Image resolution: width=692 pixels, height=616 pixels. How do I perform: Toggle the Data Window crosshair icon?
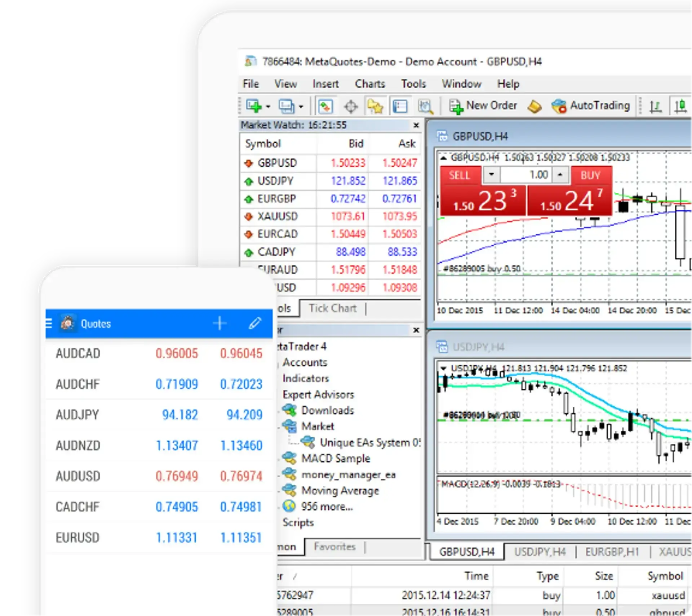coord(351,107)
